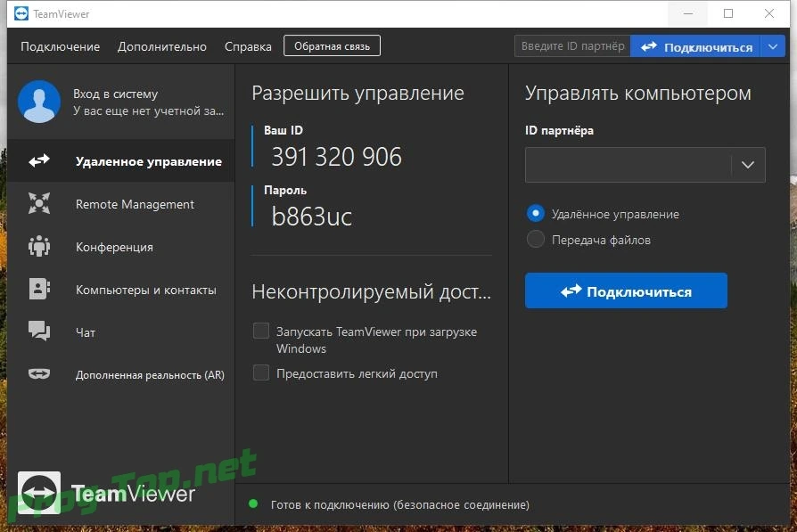The width and height of the screenshot is (797, 532).
Task: Open Дополненная реальность (AR) section
Action: (x=121, y=374)
